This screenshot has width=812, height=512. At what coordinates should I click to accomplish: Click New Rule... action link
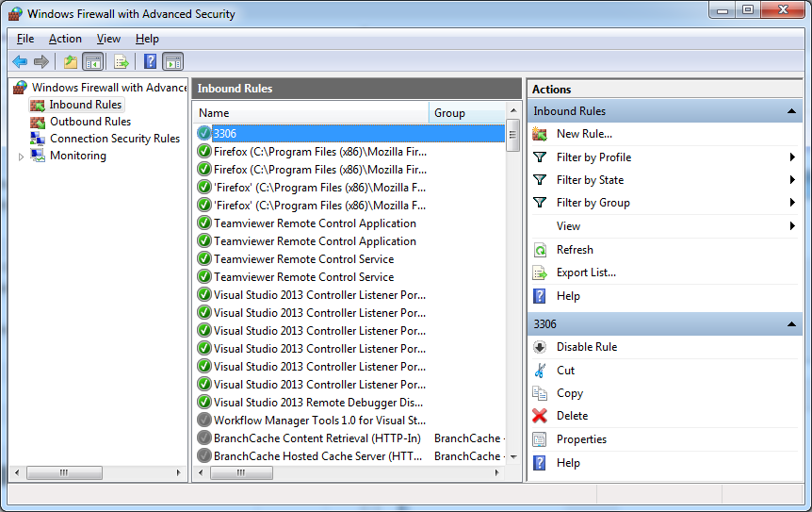click(x=584, y=134)
